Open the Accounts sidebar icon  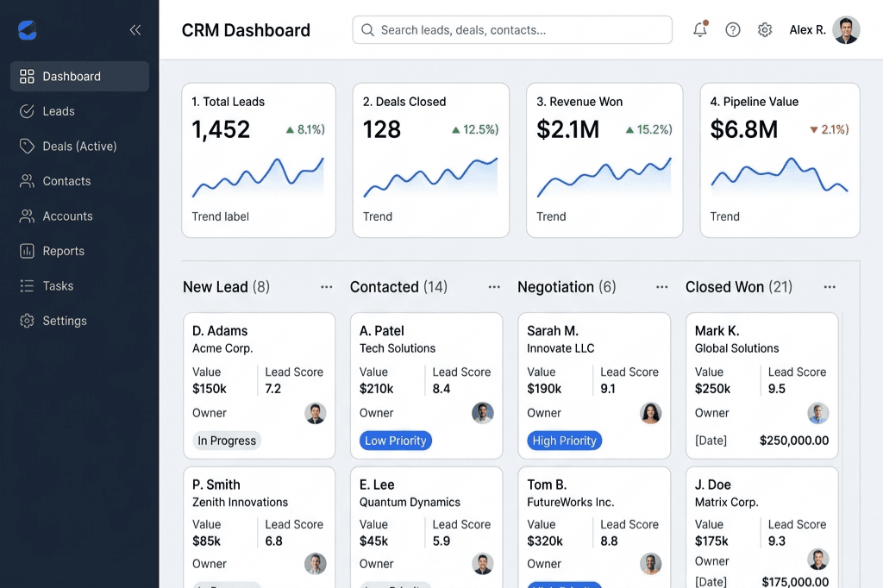(25, 216)
